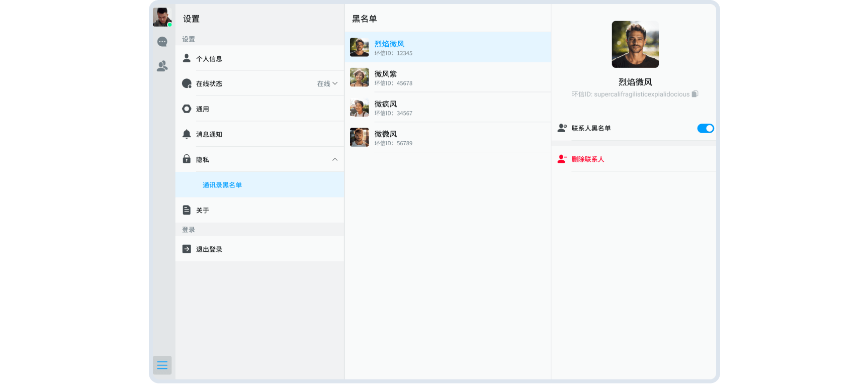Open the 在线 status dropdown
The image size is (868, 387).
point(327,84)
